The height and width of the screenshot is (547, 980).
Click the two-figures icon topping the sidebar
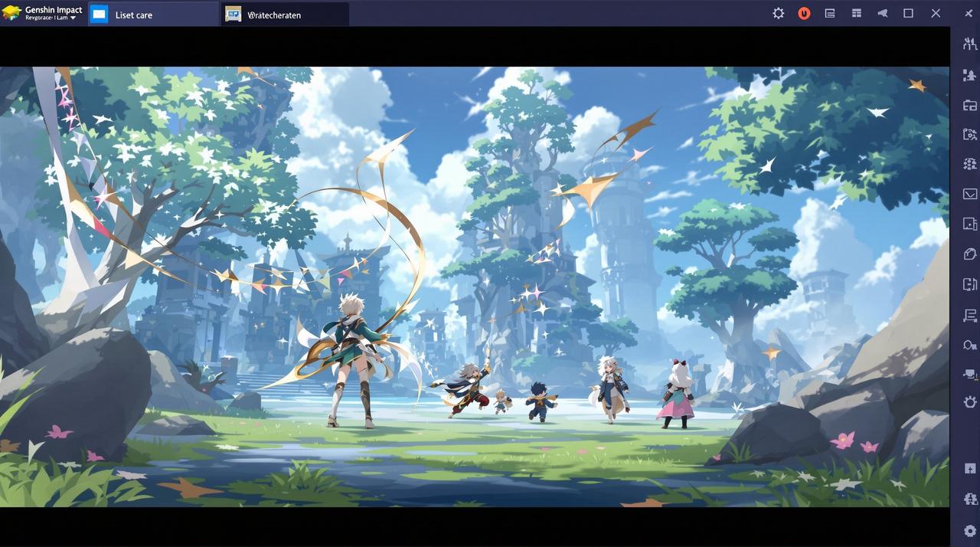[x=969, y=44]
